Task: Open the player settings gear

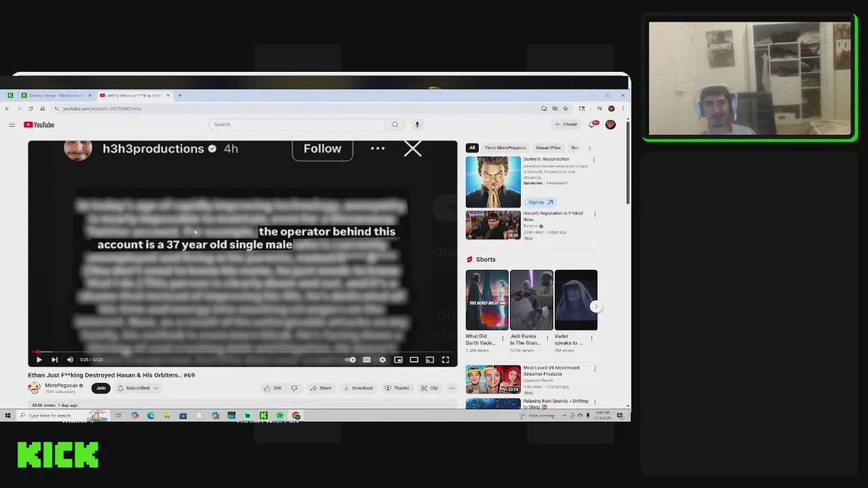Action: coord(382,360)
